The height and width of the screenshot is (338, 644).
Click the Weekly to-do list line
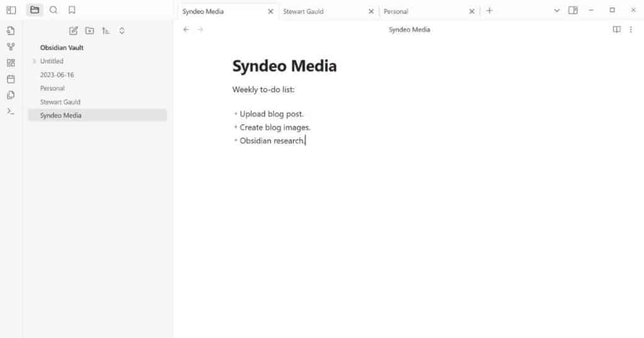264,89
